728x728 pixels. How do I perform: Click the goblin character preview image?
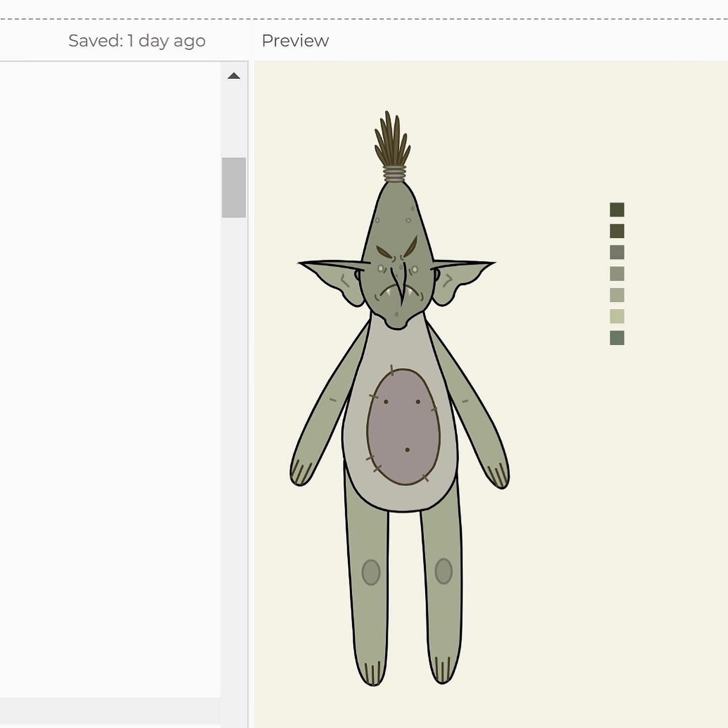400,399
